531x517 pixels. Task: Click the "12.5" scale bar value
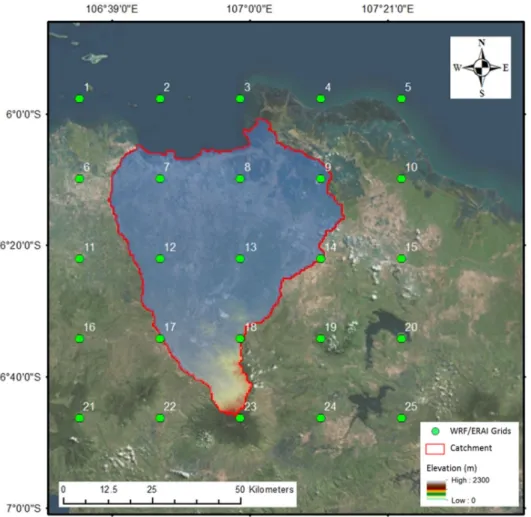pos(109,489)
